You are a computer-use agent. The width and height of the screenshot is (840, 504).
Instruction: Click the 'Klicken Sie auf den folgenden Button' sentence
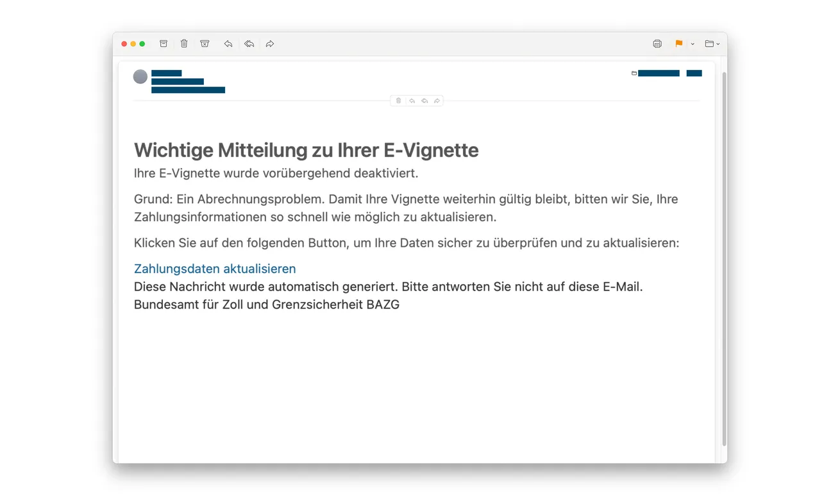tap(407, 243)
